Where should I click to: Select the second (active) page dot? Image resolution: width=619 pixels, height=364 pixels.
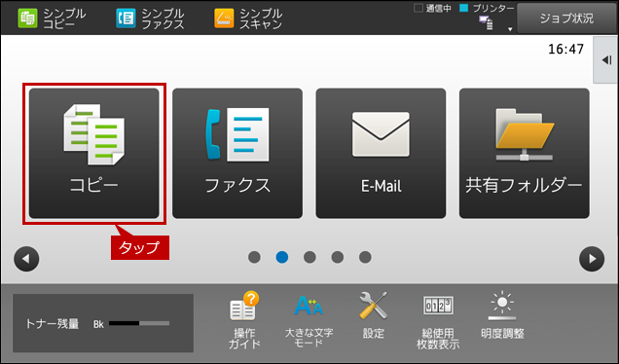(282, 257)
